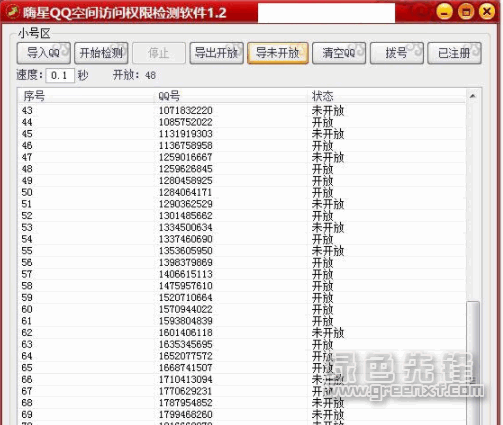
Task: Click the 开放: 48 counter label
Action: click(135, 75)
